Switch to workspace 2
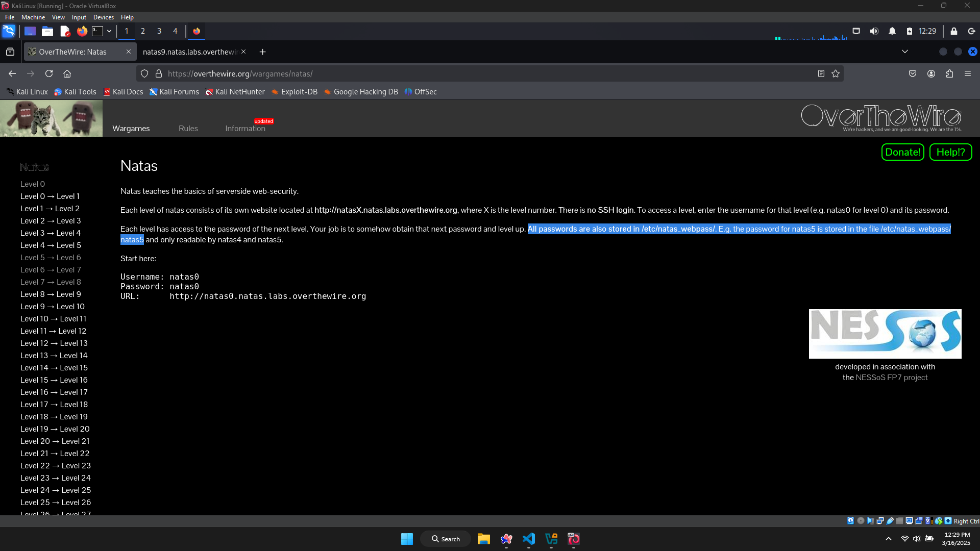 click(143, 31)
